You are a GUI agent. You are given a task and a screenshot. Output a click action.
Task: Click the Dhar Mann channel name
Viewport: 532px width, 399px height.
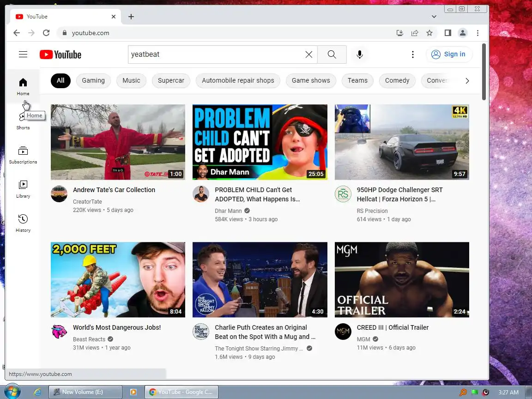[228, 211]
